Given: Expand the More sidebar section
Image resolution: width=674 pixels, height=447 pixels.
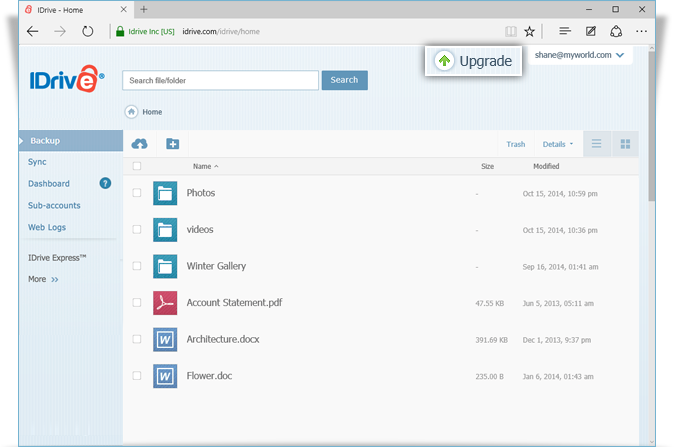Looking at the screenshot, I should pyautogui.click(x=43, y=279).
